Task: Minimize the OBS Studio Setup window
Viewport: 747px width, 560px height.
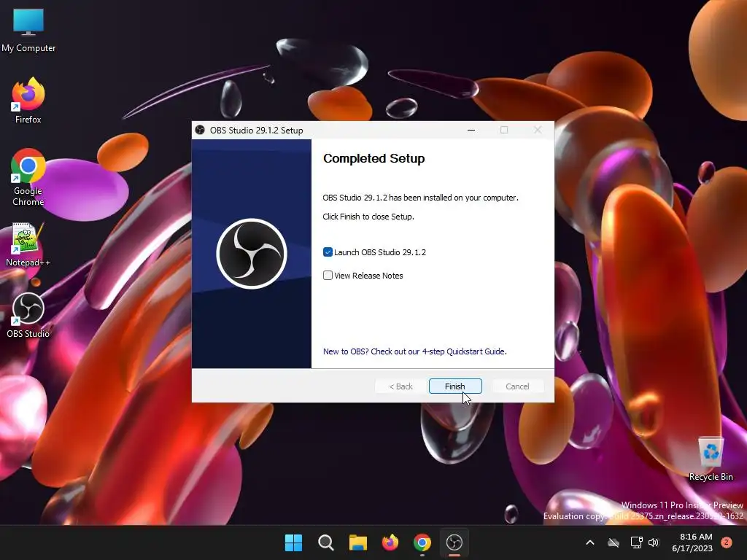Action: point(471,130)
